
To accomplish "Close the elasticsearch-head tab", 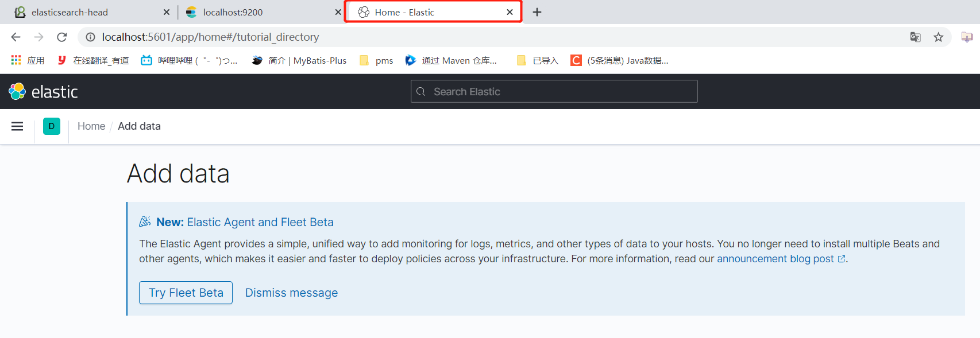I will 167,12.
